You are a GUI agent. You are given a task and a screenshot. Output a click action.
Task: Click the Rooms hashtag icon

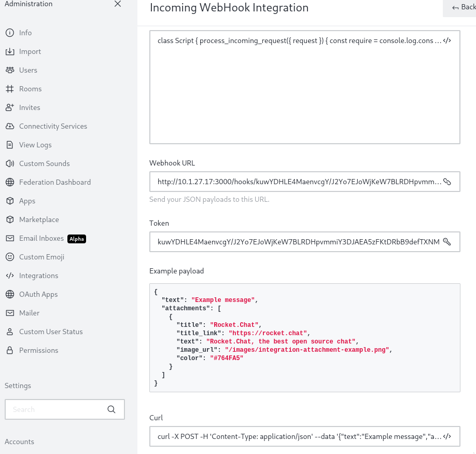coord(10,89)
